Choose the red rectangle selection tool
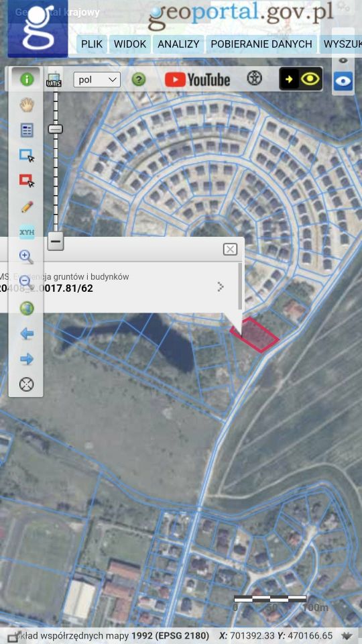This screenshot has height=644, width=362. pyautogui.click(x=27, y=180)
